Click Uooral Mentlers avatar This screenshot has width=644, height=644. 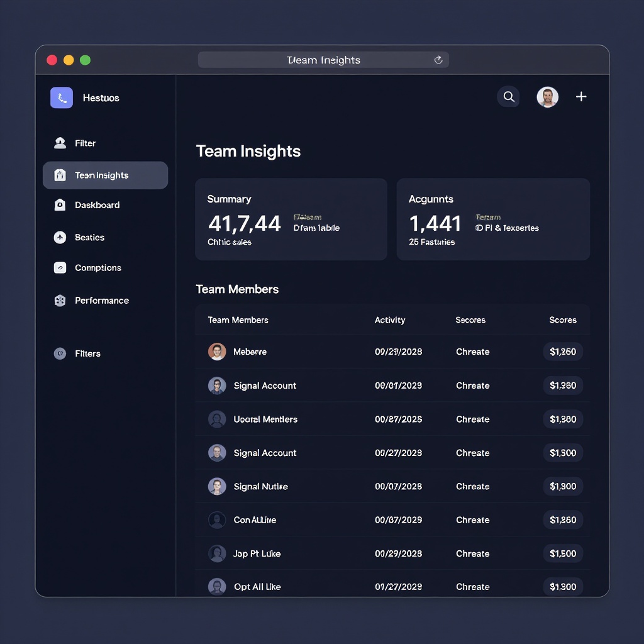tap(217, 419)
